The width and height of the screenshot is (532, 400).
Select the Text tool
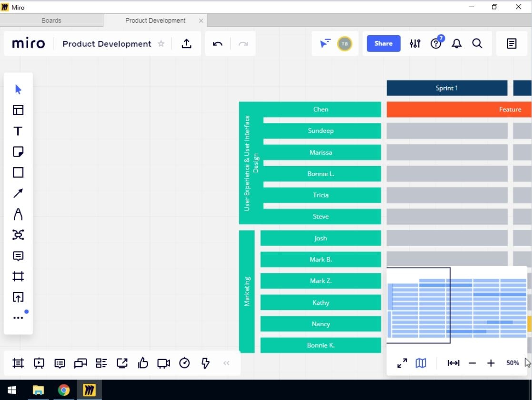18,131
